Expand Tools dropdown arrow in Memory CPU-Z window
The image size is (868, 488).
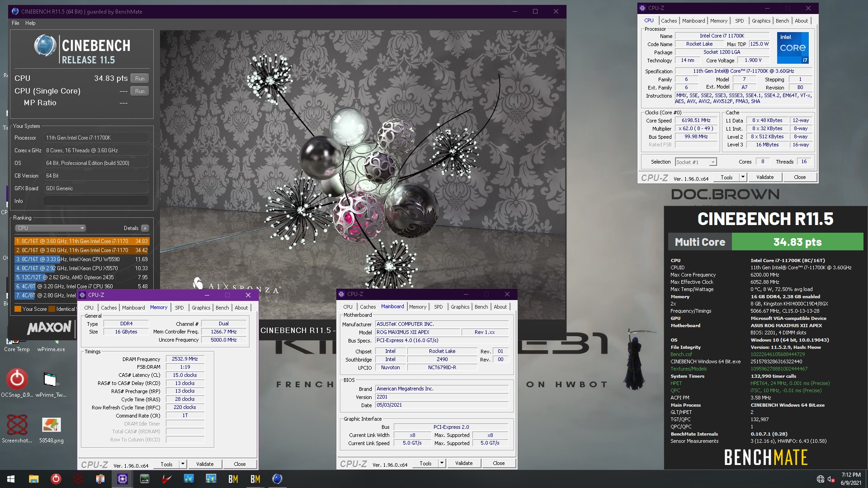(x=182, y=464)
